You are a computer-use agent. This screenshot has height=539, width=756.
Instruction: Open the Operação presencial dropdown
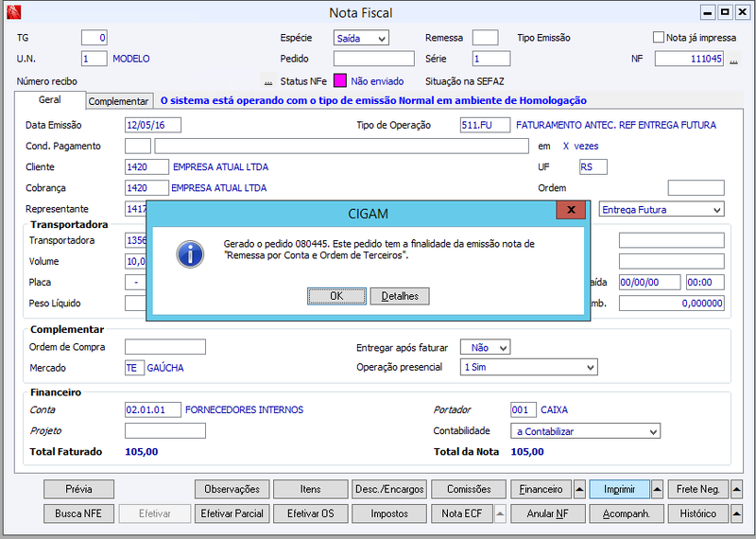click(x=528, y=367)
